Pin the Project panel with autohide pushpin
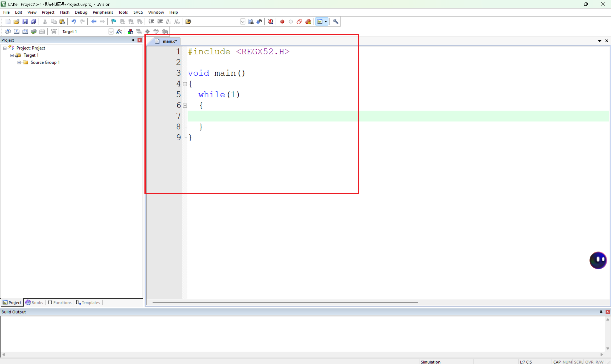Image resolution: width=611 pixels, height=364 pixels. click(x=133, y=40)
